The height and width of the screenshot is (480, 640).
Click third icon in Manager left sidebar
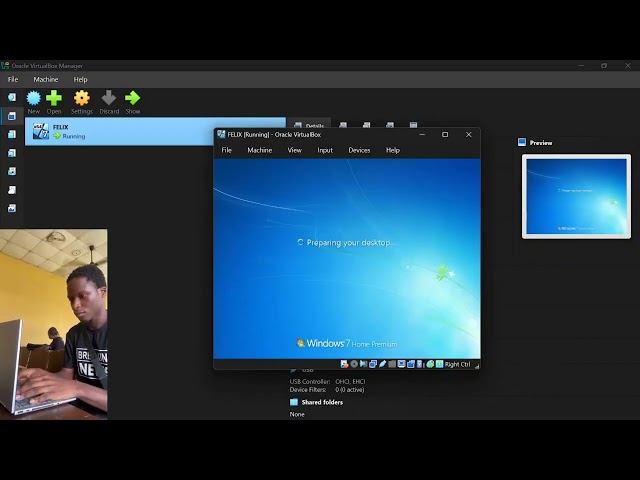pyautogui.click(x=12, y=134)
